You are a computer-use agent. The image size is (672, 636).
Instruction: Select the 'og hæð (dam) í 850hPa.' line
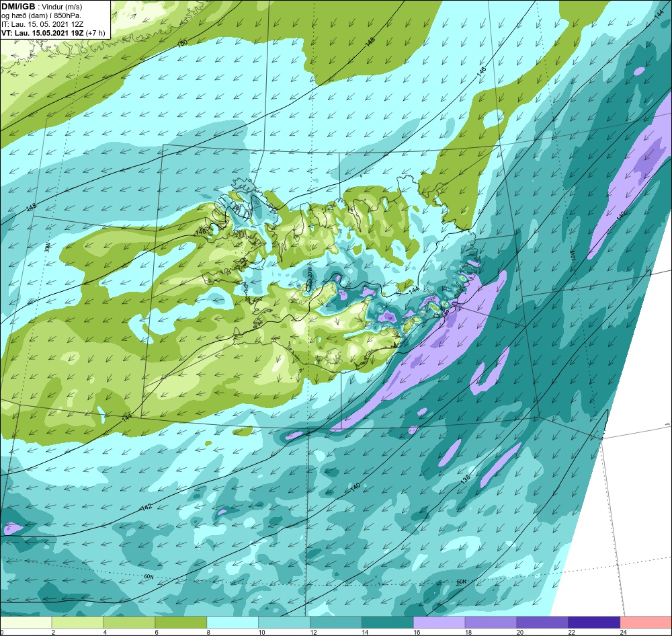tap(41, 16)
